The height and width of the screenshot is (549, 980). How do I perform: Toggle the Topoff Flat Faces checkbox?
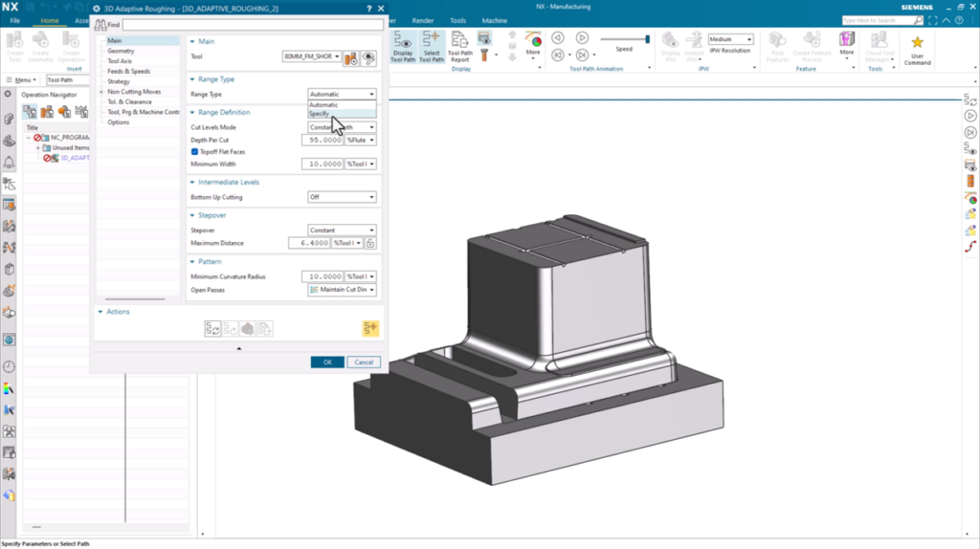(195, 152)
